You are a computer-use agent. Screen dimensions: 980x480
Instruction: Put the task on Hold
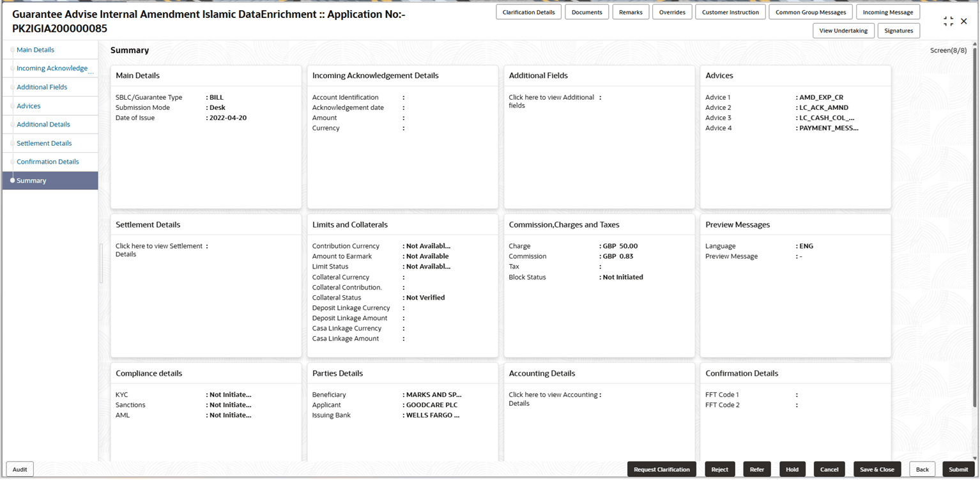tap(792, 470)
